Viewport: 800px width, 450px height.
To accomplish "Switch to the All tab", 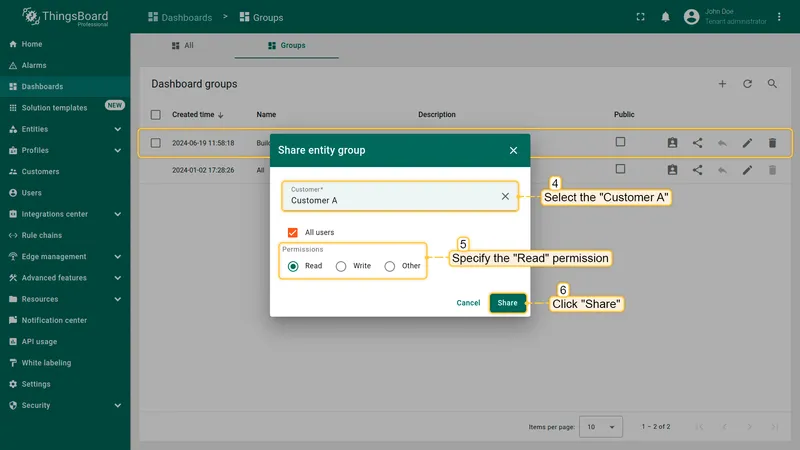I will click(183, 45).
